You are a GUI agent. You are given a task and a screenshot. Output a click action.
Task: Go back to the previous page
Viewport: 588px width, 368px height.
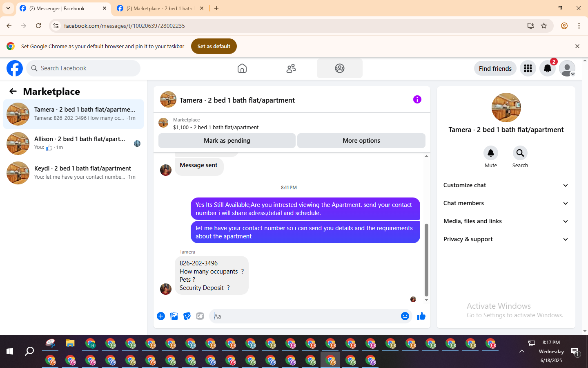point(9,26)
